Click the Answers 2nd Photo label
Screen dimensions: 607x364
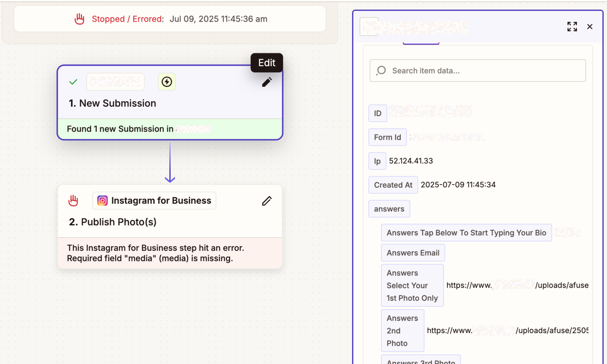tap(403, 330)
